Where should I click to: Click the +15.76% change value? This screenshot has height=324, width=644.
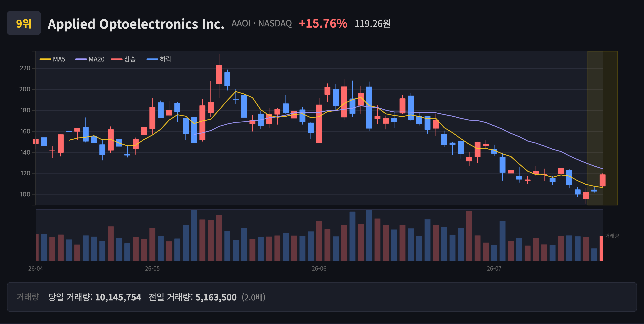[323, 24]
